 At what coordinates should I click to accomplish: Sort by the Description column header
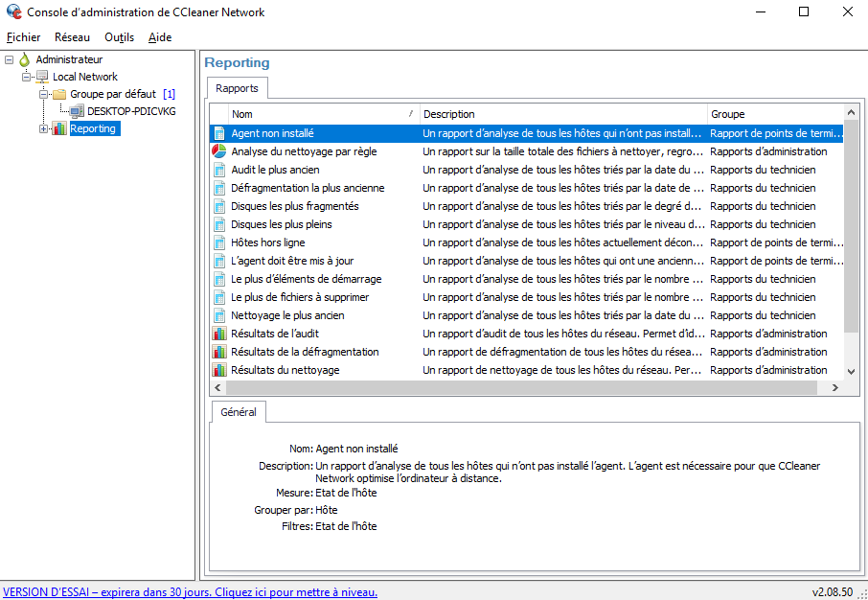coord(563,114)
